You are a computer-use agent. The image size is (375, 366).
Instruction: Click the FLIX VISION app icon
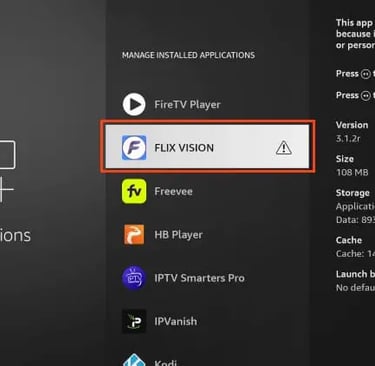[x=134, y=147]
